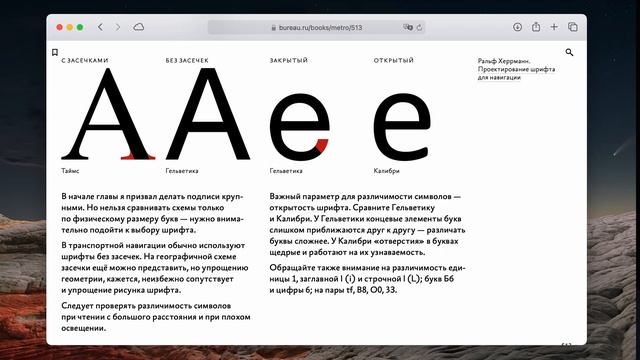Focus the bureau.ru address bar
Viewport: 640px width, 360px height.
[317, 27]
